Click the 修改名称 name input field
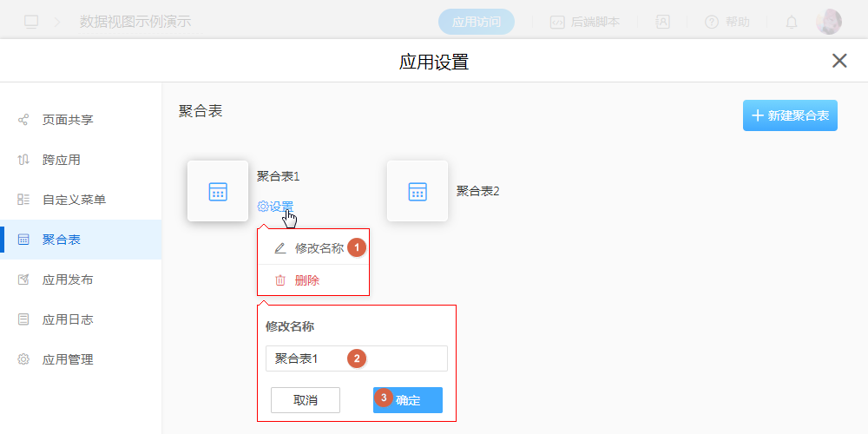 pos(356,358)
